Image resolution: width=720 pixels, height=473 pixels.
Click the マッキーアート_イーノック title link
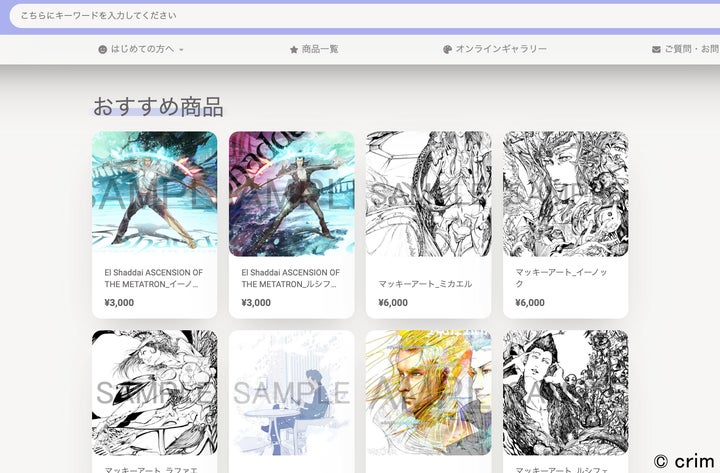(561, 278)
